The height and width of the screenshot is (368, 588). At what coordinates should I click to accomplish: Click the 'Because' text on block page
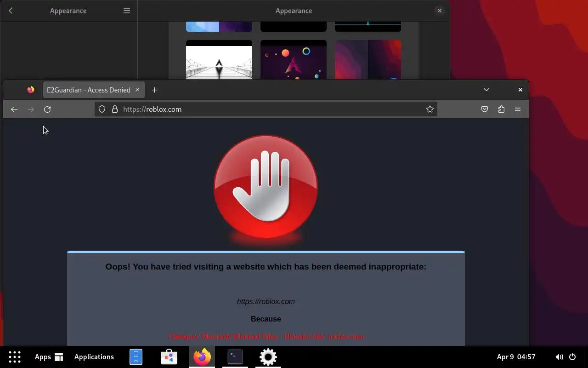click(266, 319)
